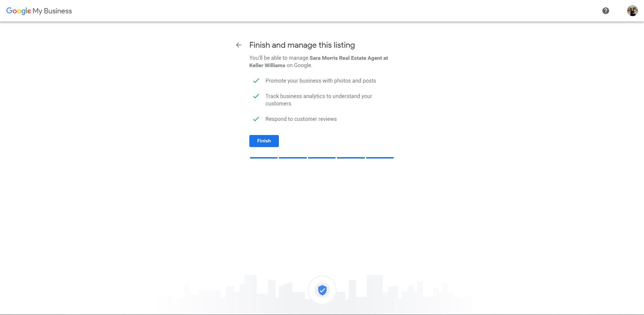Click the green check beside Promote your business
644x315 pixels.
point(256,81)
